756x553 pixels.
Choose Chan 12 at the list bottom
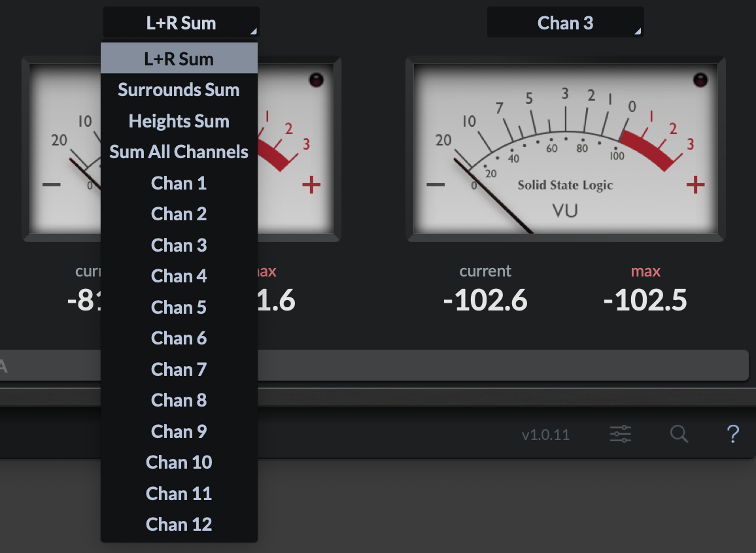pos(179,524)
